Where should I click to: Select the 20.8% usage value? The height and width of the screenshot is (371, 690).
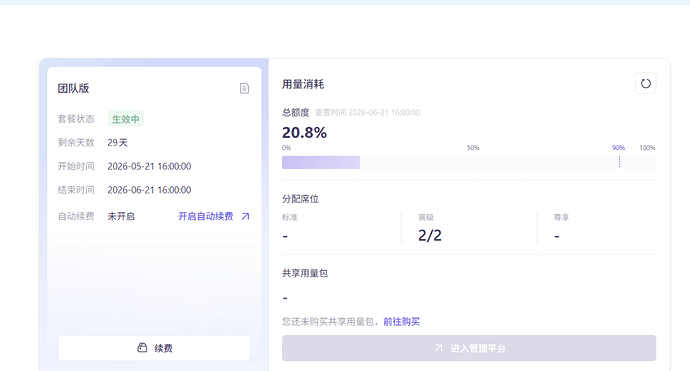click(304, 132)
